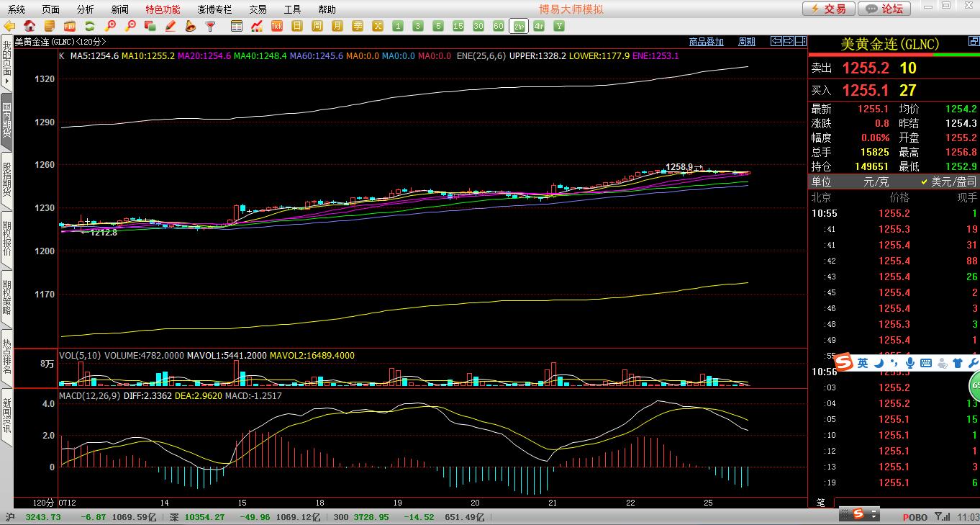Click the alert bell icon
The image size is (980, 525).
[x=190, y=26]
